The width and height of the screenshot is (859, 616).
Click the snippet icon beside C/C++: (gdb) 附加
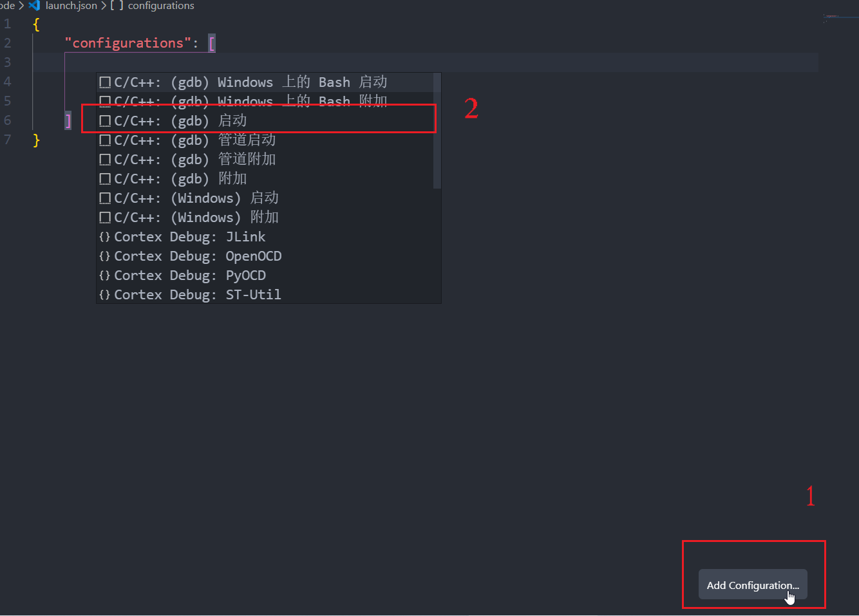[x=105, y=178]
